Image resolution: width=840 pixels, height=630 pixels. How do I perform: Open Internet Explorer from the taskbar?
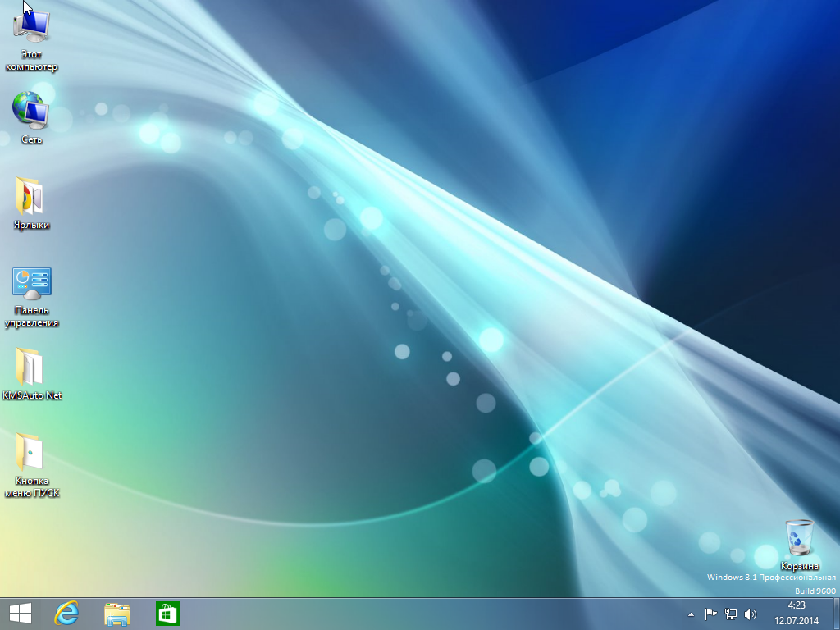pos(67,614)
